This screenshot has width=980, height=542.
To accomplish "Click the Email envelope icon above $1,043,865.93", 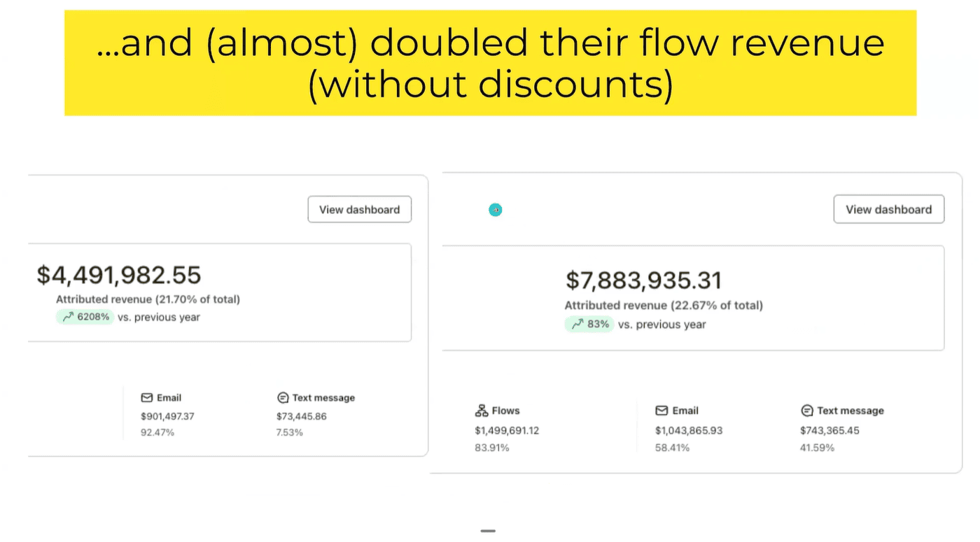I will tap(661, 411).
